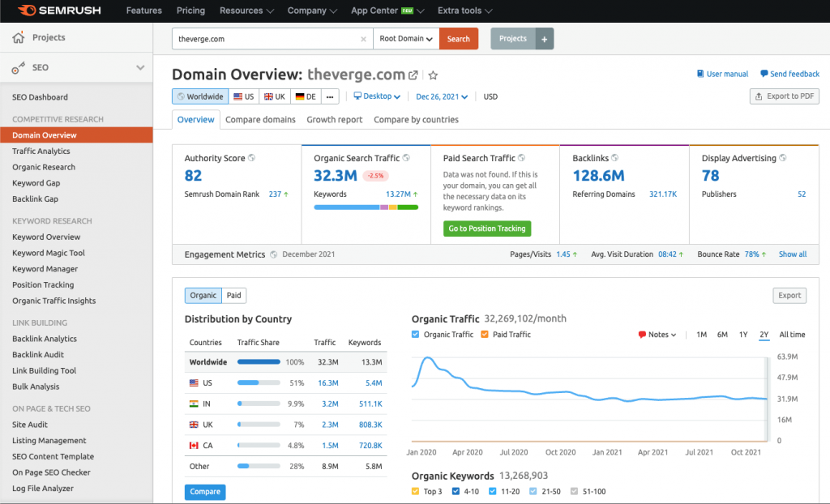Click the SEO key icon in sidebar
Viewport: 830px width, 504px height.
click(x=19, y=68)
